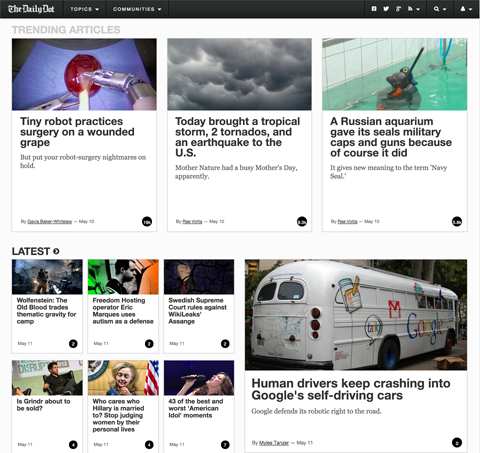Open the Google Plus icon
This screenshot has height=453, width=480.
pyautogui.click(x=398, y=9)
